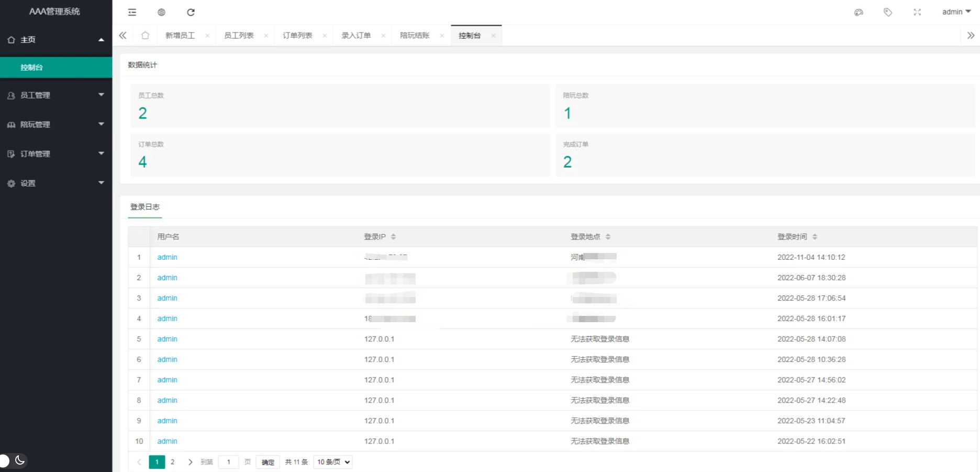Click the login time 2022-06-07 18:30:28
This screenshot has height=472, width=980.
tap(811, 278)
